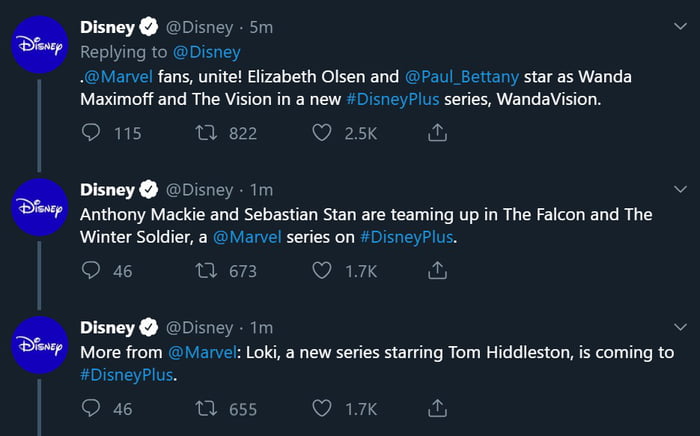
Task: Retweet the Falcon and Winter Soldier tweet
Action: [206, 270]
